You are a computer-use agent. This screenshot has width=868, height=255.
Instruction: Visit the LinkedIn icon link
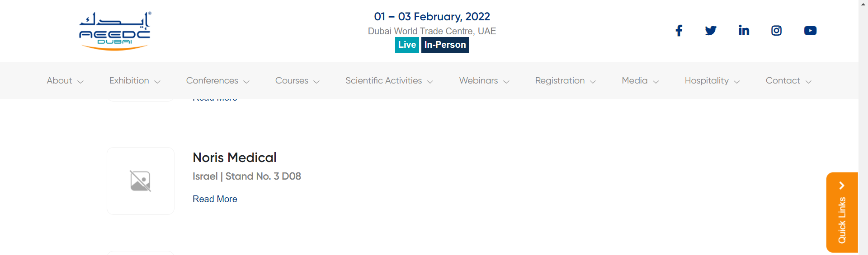coord(744,30)
